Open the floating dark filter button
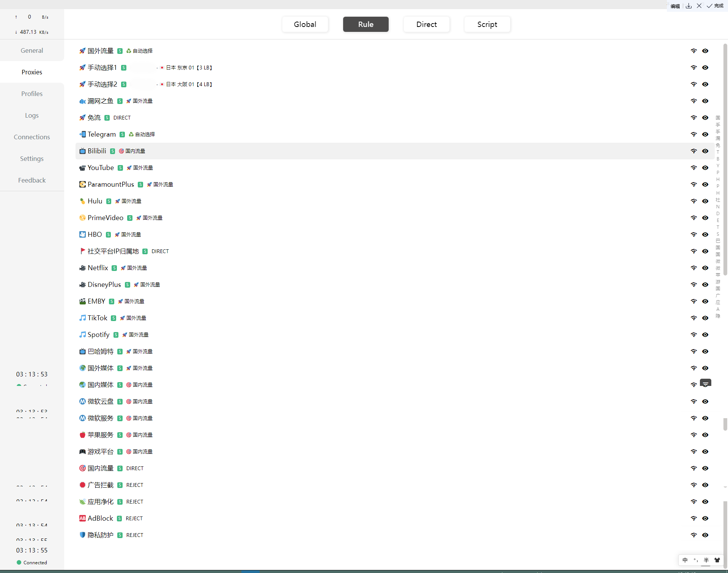Image resolution: width=728 pixels, height=573 pixels. [x=706, y=383]
